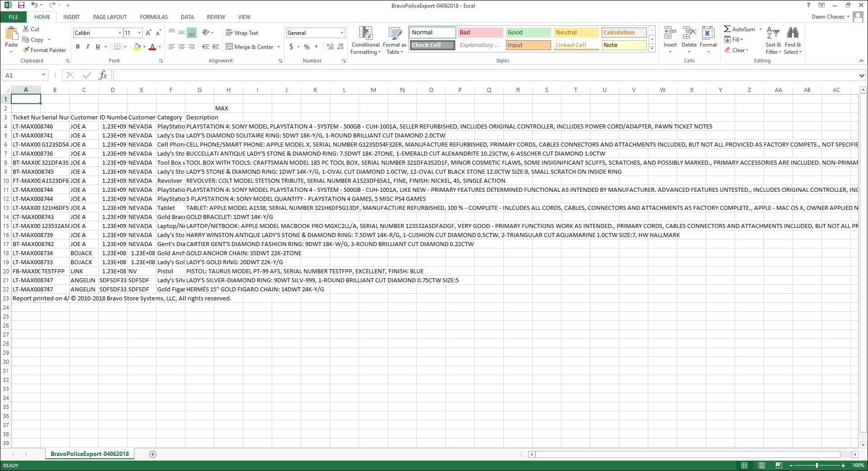Switch to the PAGE LAYOUT tab
This screenshot has height=471, width=868.
110,17
